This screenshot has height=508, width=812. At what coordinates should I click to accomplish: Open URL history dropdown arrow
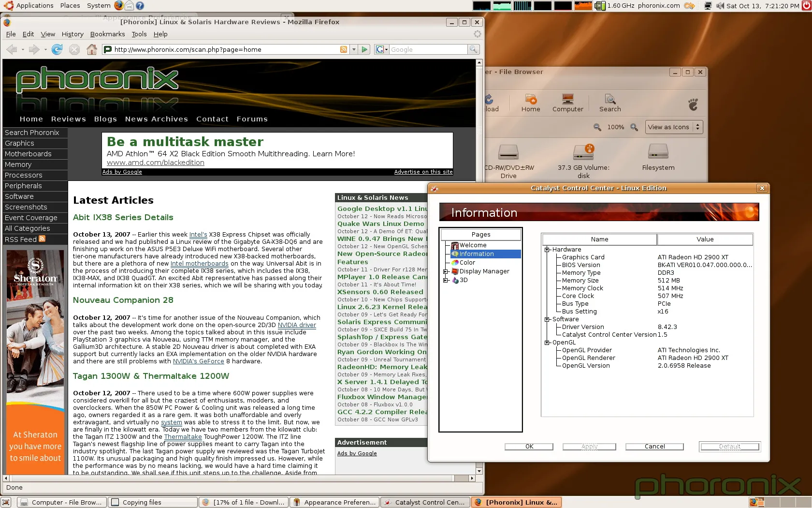coord(354,49)
